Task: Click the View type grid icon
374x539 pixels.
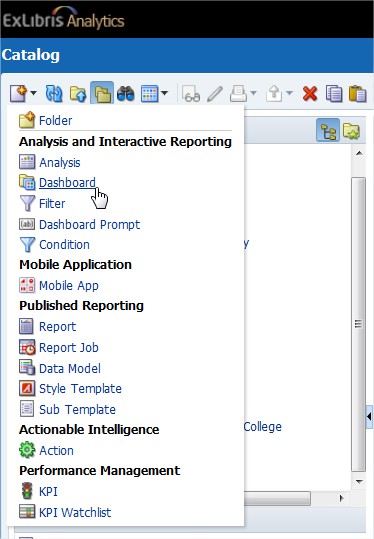Action: tap(150, 94)
